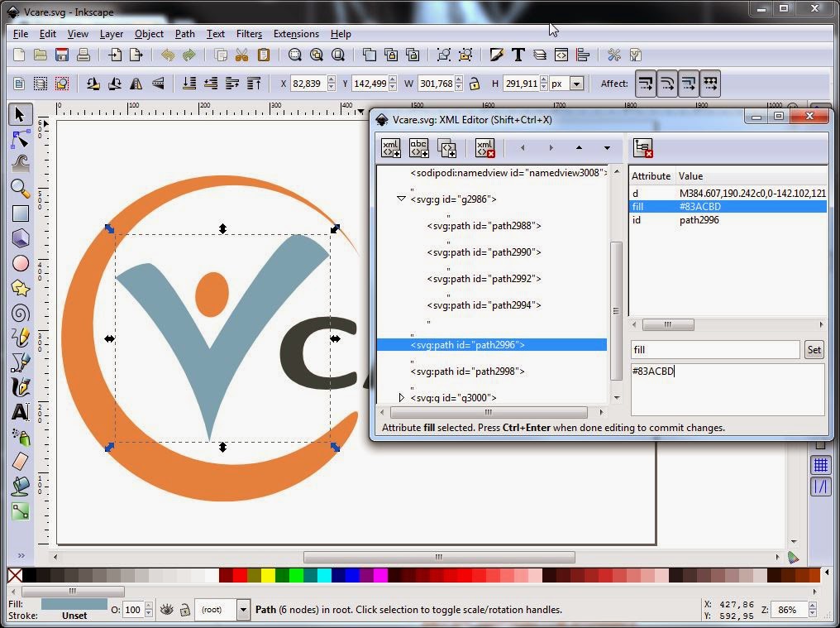Toggle move gradients with objects option
Screen dimensions: 840x628
(x=689, y=83)
